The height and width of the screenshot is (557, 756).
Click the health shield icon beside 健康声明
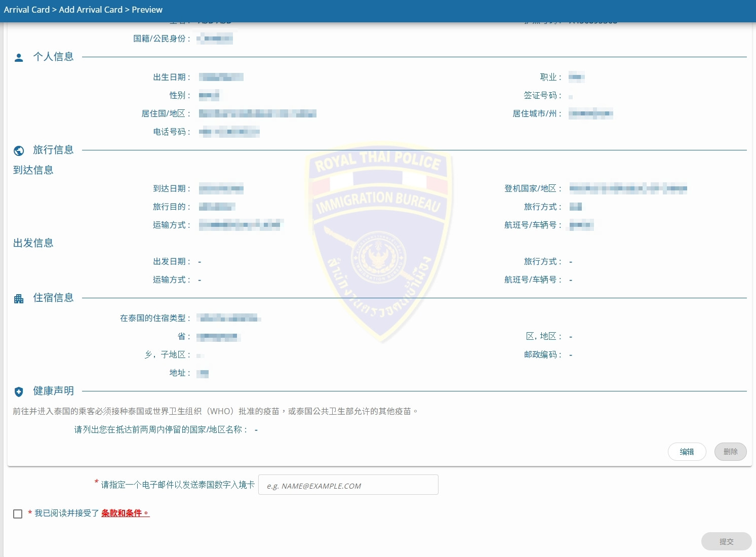pyautogui.click(x=19, y=391)
